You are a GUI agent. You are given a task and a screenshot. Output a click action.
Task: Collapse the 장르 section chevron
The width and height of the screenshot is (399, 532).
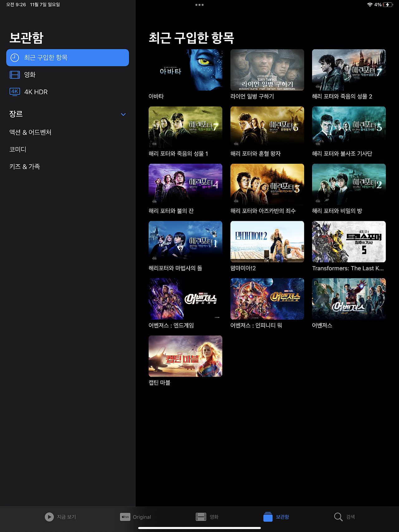123,114
